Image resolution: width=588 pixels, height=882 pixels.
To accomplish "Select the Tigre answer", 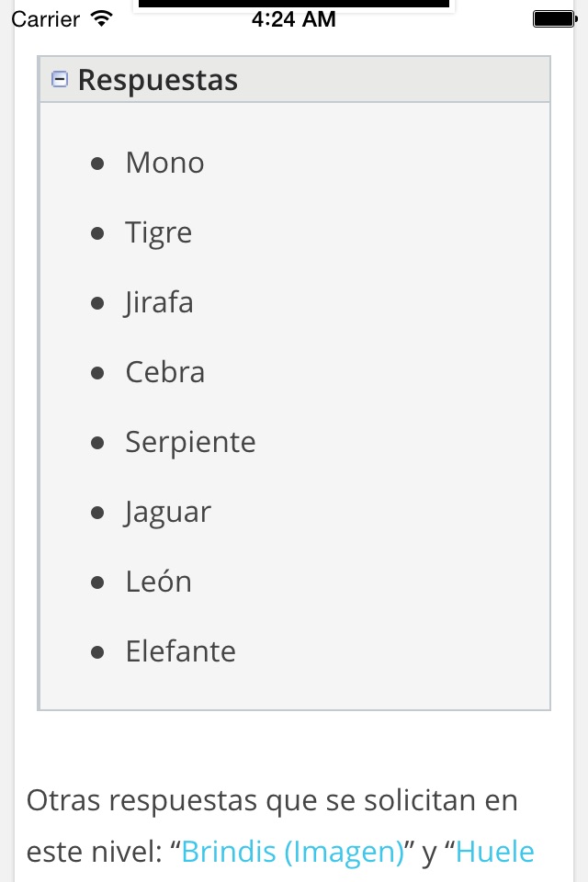I will [x=158, y=232].
